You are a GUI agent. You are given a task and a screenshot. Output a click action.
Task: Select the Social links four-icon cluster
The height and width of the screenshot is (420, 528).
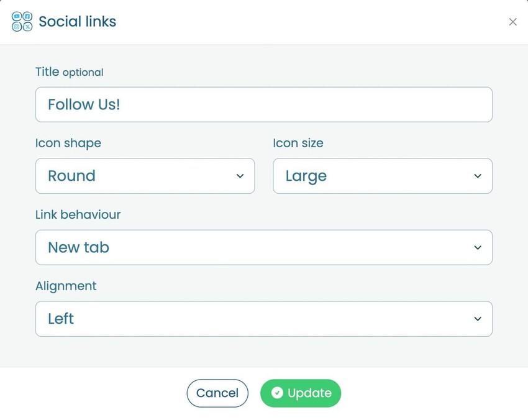pyautogui.click(x=22, y=21)
